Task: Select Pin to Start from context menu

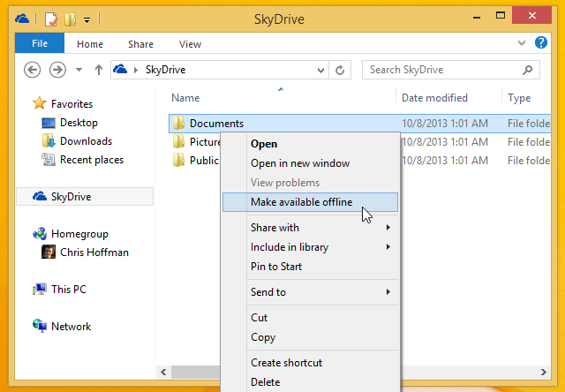Action: [x=276, y=266]
